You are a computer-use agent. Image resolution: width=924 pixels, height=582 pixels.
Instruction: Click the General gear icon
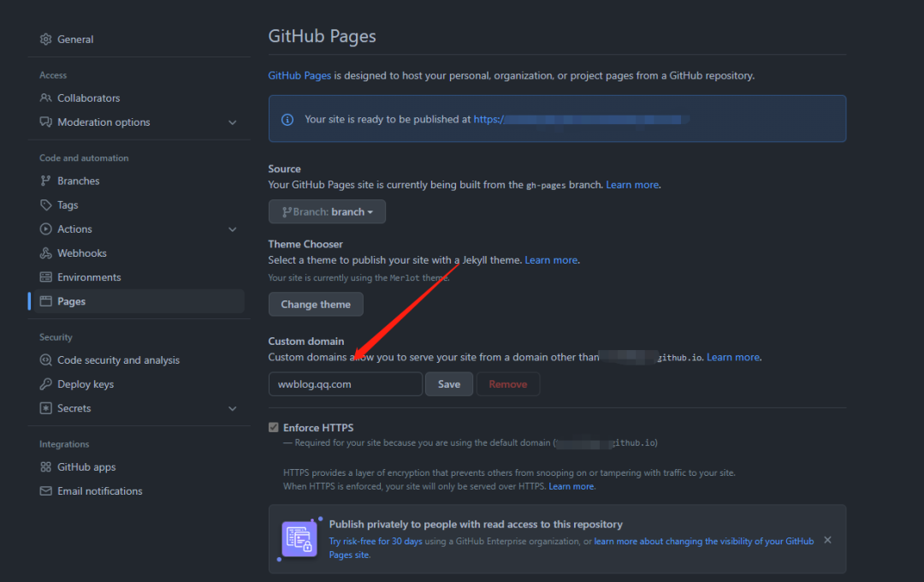pyautogui.click(x=45, y=39)
